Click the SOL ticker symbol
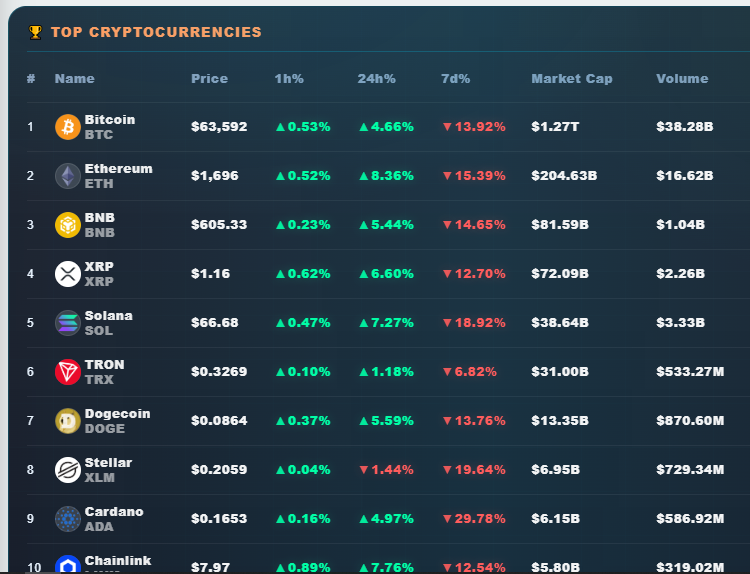750x574 pixels. pos(99,331)
